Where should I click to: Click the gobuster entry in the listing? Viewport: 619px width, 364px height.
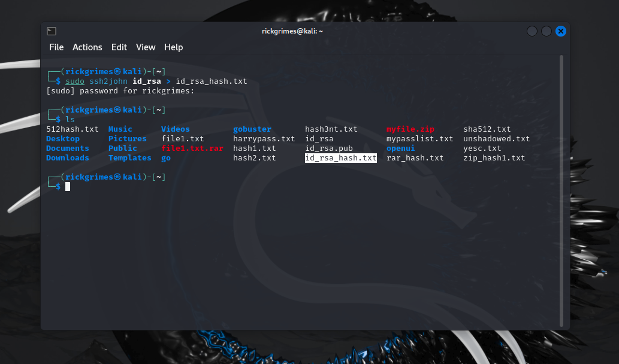click(x=252, y=129)
